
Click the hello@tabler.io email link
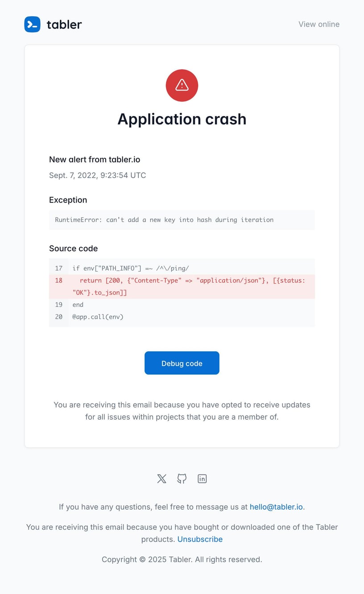click(x=276, y=507)
